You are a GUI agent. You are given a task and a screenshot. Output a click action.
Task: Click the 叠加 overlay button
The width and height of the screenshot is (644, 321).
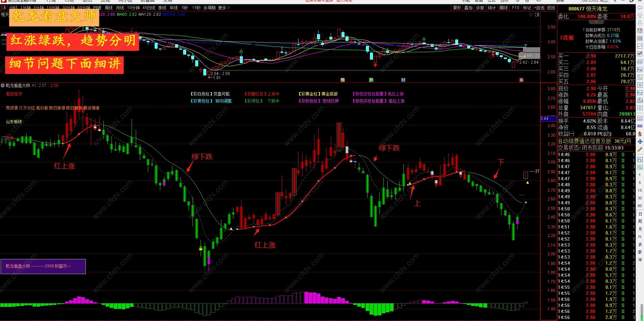(469, 8)
